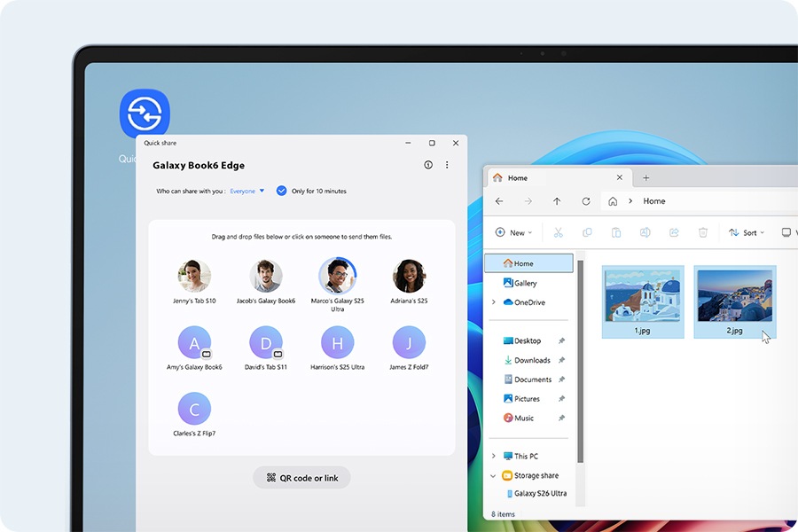Send to David's Tab S11 avatar
This screenshot has width=798, height=532.
[x=266, y=342]
